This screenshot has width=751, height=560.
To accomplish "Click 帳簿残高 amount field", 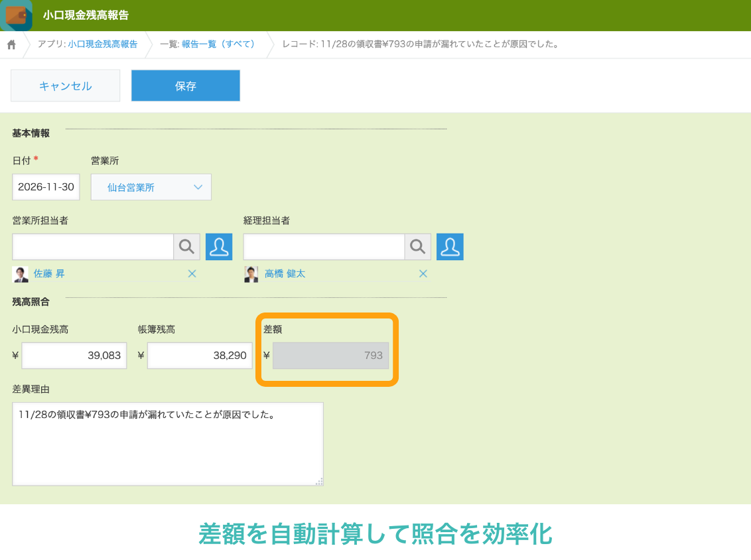I will (x=200, y=356).
